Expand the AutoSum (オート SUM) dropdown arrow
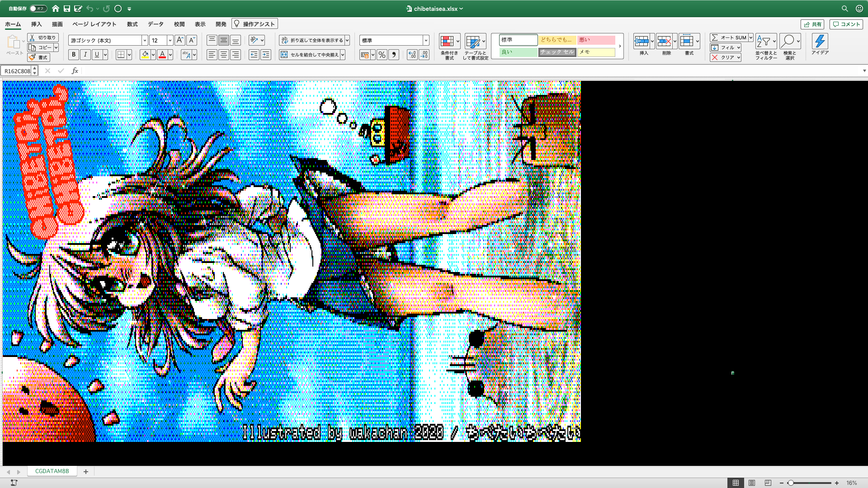 pos(750,38)
